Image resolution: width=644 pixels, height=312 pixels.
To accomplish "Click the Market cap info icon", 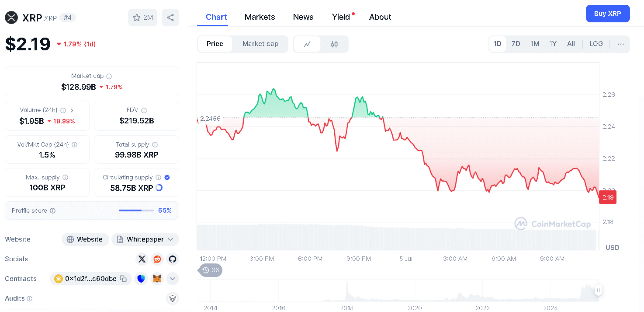I will tap(109, 76).
